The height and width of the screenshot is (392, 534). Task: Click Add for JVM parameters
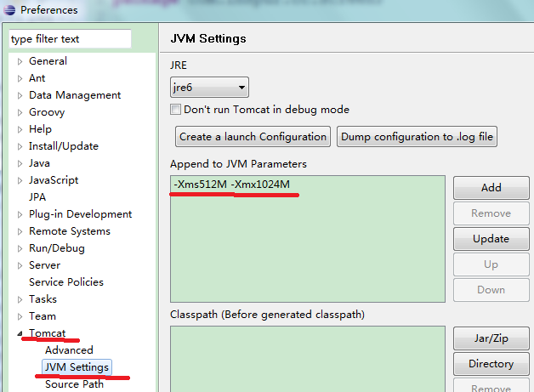[x=491, y=188]
